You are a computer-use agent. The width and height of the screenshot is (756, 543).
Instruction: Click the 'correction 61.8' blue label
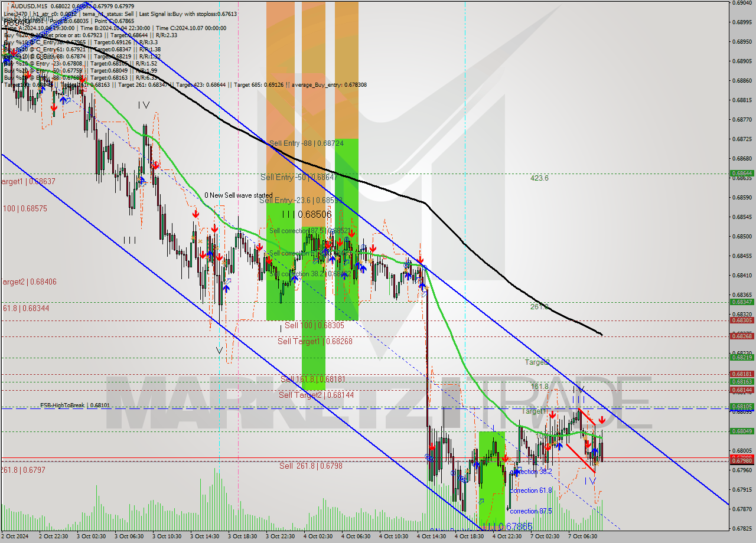[531, 490]
